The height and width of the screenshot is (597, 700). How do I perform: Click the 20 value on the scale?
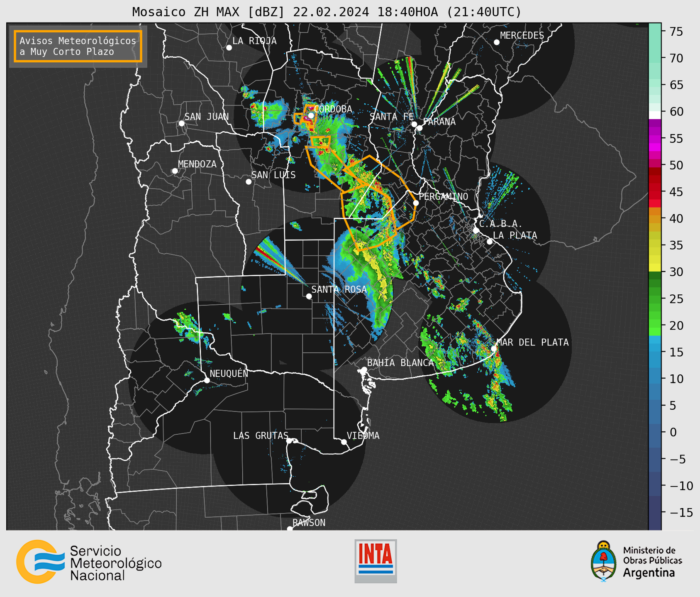click(x=676, y=325)
